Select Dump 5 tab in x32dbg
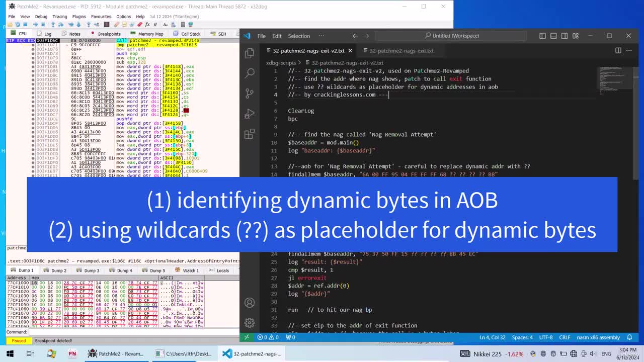This screenshot has height=362, width=644. pyautogui.click(x=153, y=270)
